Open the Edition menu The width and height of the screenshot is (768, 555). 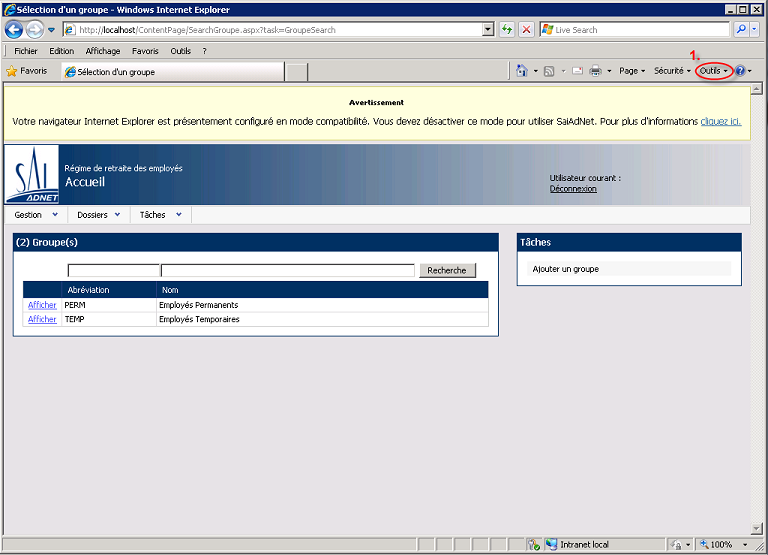point(62,51)
